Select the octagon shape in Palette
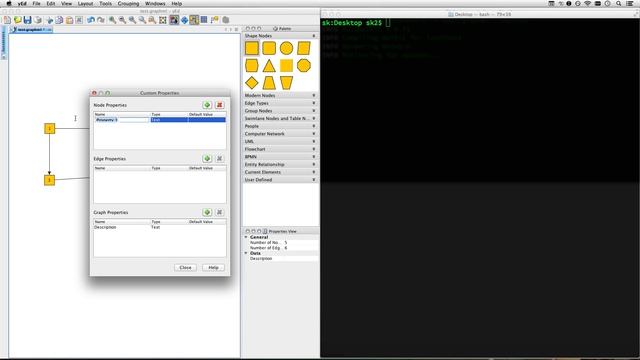 coord(304,65)
